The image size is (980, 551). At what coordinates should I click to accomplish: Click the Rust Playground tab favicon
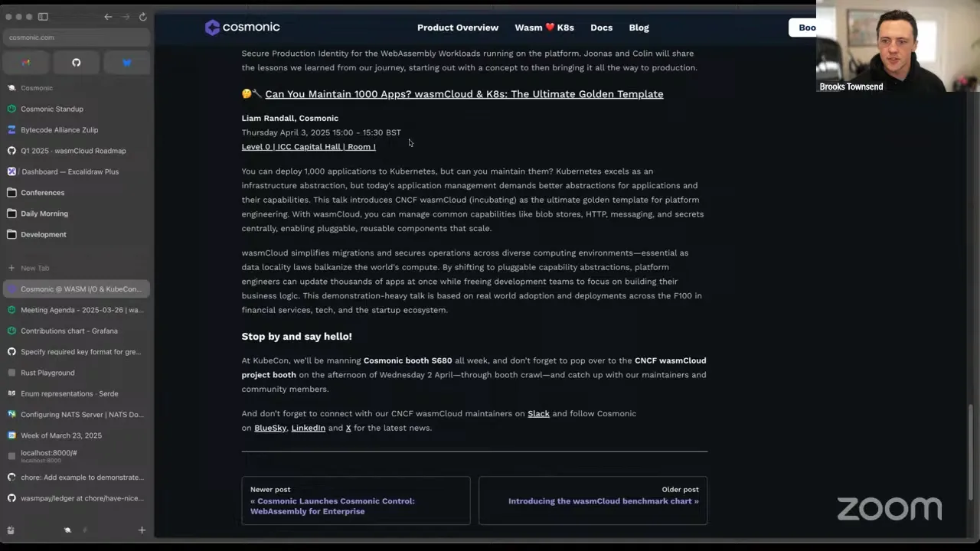tap(11, 373)
